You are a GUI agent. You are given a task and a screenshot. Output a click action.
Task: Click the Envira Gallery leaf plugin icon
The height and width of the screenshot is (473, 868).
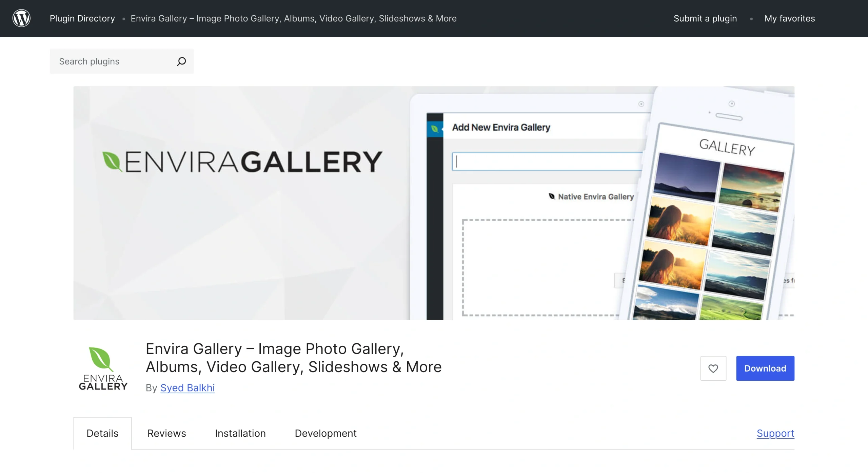[103, 368]
